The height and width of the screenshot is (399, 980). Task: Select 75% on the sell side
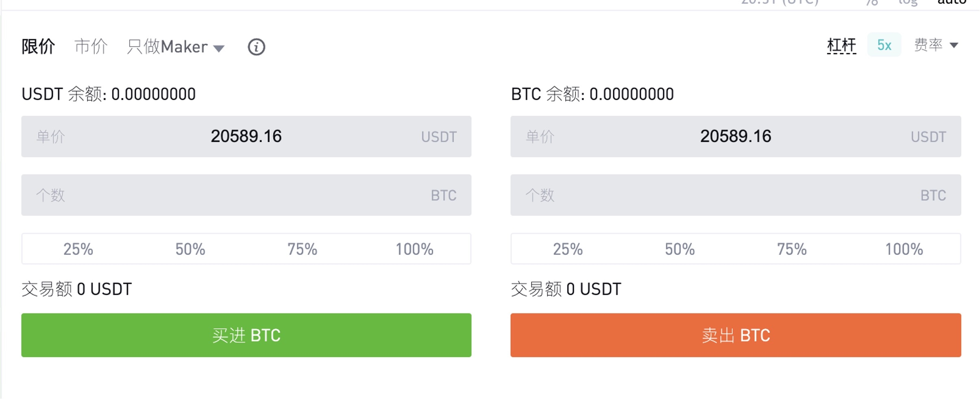(792, 249)
